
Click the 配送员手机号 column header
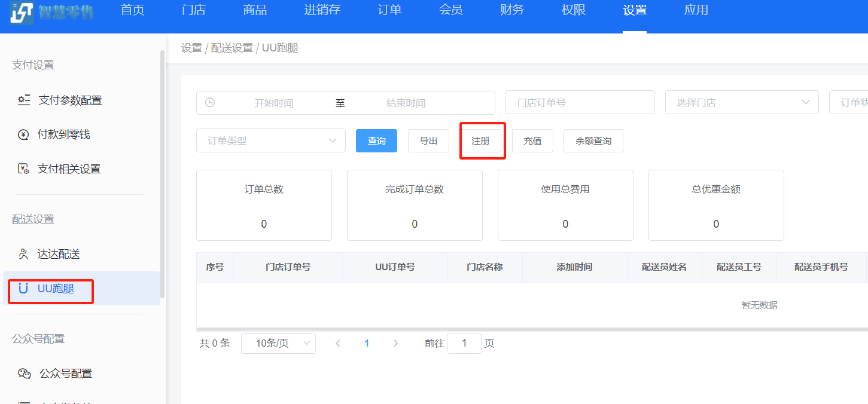coord(821,267)
